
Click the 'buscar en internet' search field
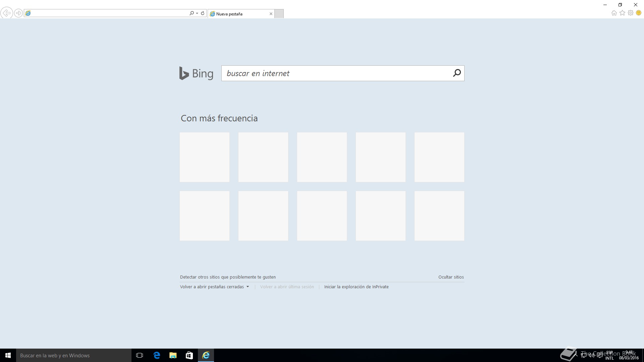click(x=335, y=73)
